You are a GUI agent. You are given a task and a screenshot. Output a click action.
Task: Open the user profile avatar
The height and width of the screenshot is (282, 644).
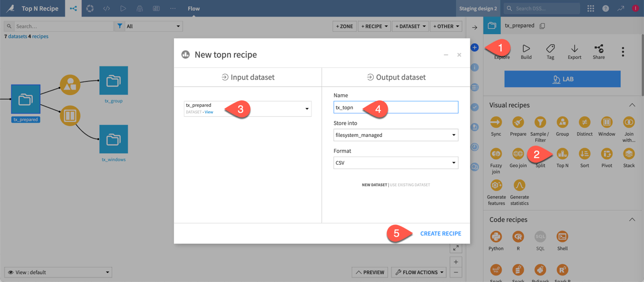[636, 9]
